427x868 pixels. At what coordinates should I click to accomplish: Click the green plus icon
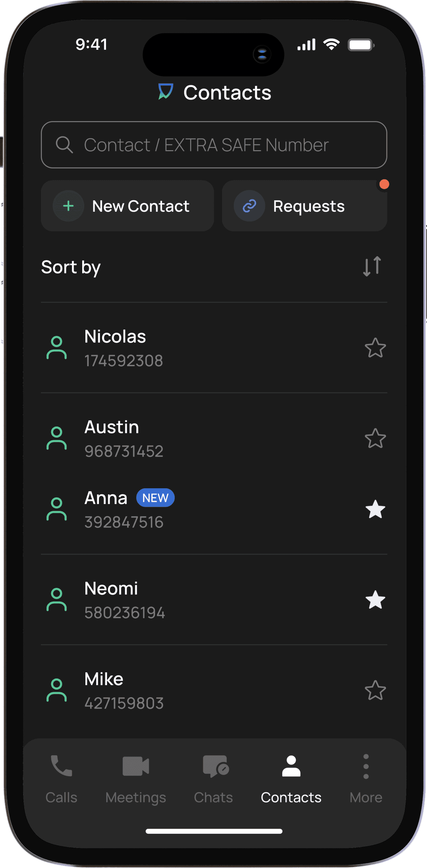pos(68,206)
